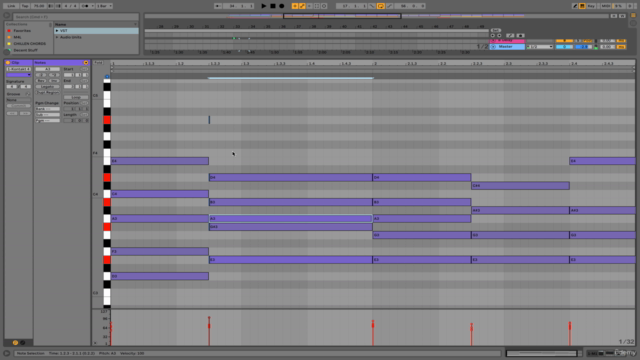Click Rev button in Notes box
This screenshot has width=640, height=360.
pos(41,81)
